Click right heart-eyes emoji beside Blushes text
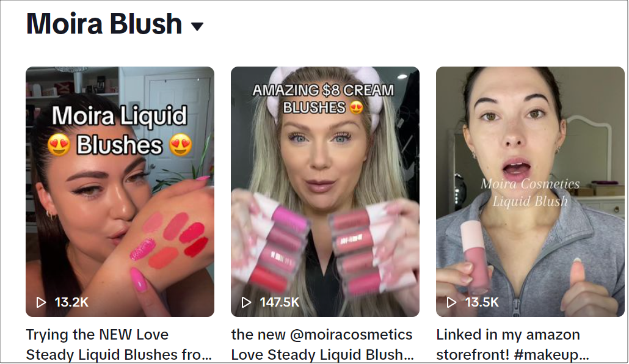This screenshot has height=364, width=629. click(181, 145)
